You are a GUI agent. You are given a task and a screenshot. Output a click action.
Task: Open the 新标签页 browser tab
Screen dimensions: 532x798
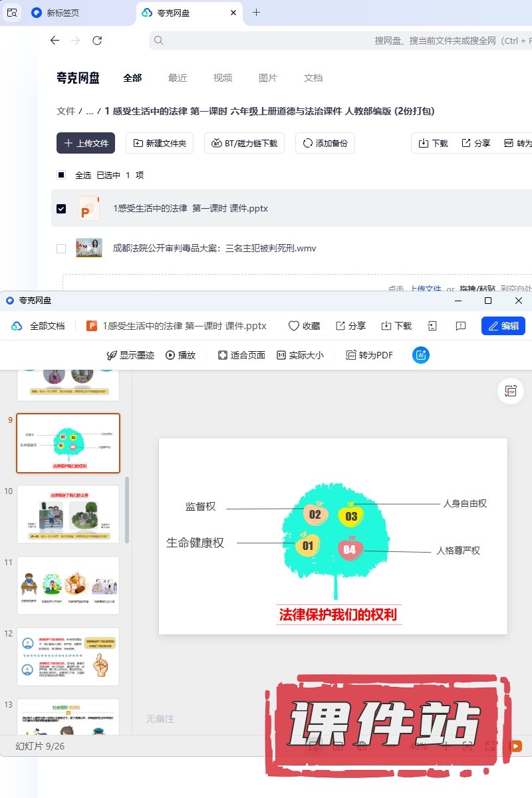coord(63,13)
